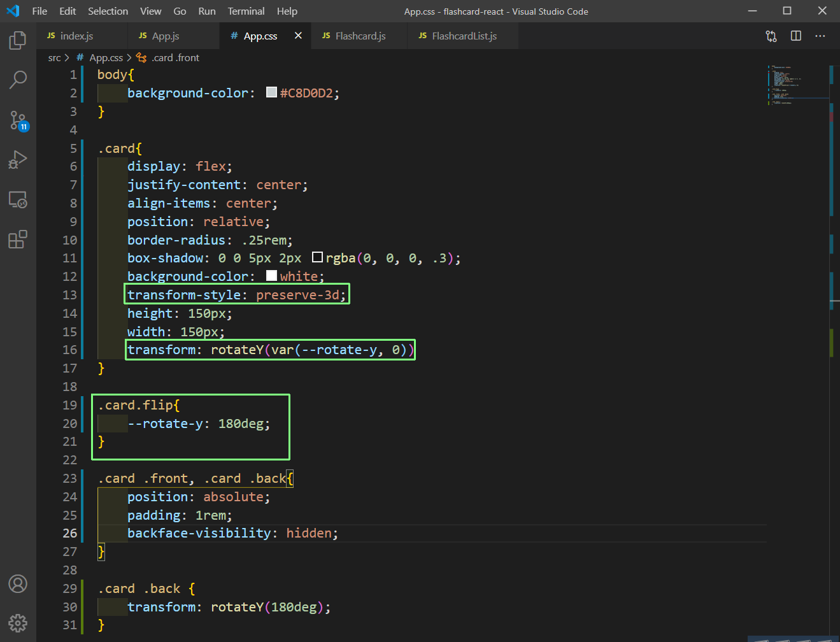Open the Remote Explorer view

click(x=18, y=200)
